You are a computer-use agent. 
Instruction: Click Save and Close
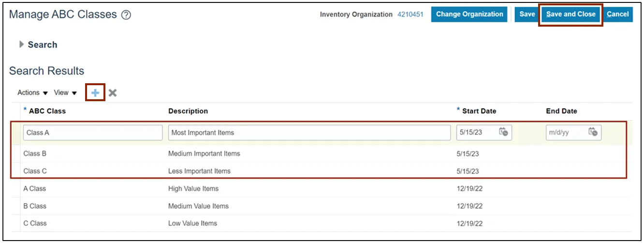[571, 15]
